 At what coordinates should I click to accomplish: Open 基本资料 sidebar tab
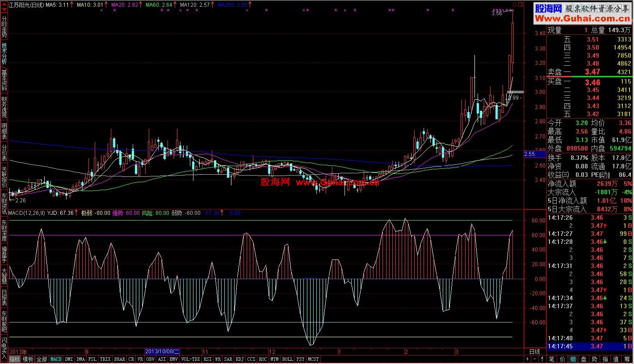[x=4, y=80]
